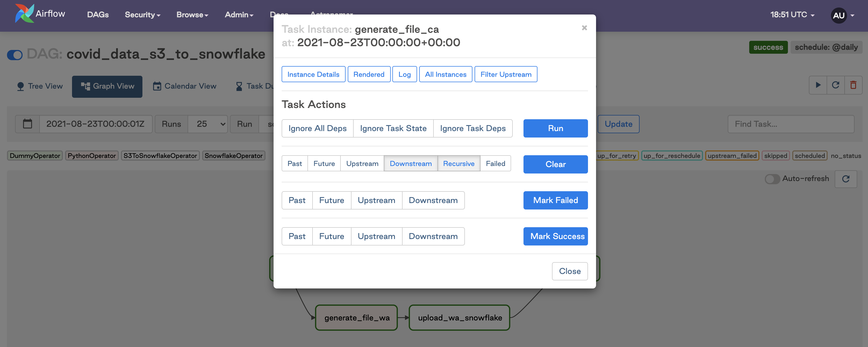868x347 pixels.
Task: Toggle Downstream in the Mark Success row
Action: [x=433, y=236]
